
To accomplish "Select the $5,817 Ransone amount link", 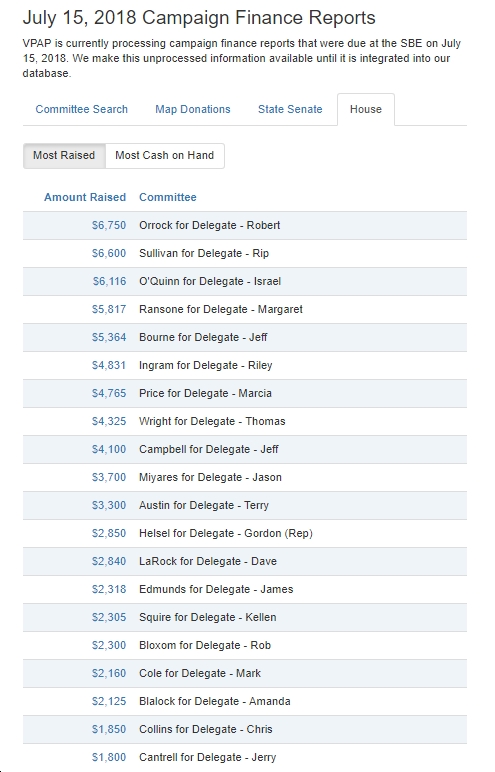I will (109, 310).
